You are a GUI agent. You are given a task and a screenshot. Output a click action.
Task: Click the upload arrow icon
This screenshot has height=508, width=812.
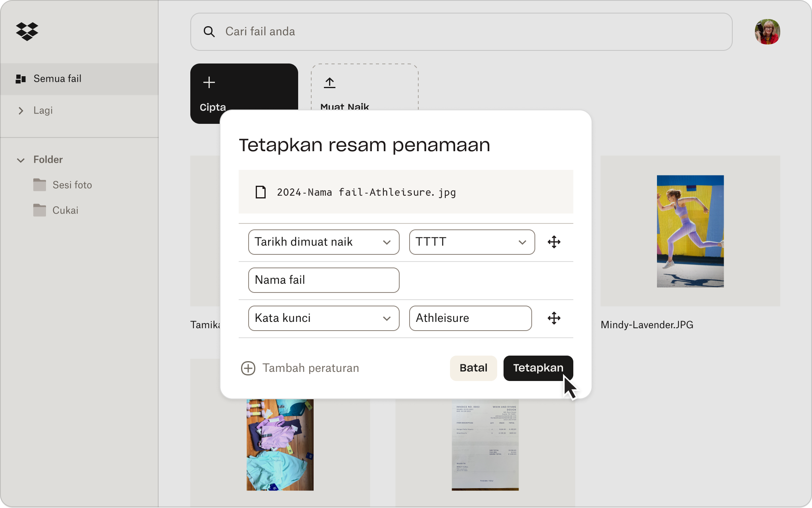tap(329, 83)
